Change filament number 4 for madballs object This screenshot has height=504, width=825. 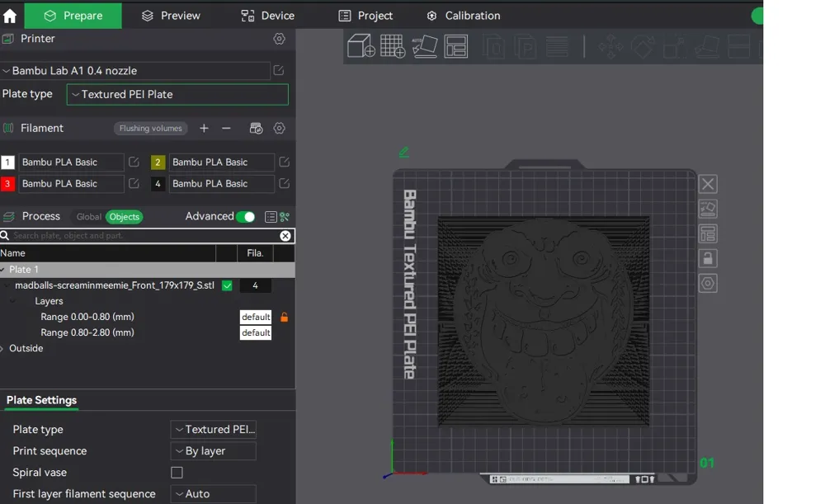click(255, 285)
